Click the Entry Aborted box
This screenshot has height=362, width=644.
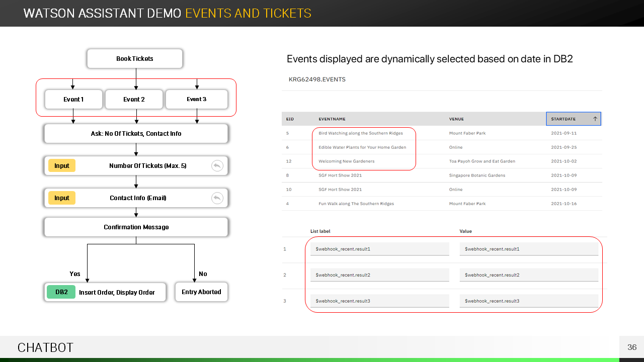[201, 292]
